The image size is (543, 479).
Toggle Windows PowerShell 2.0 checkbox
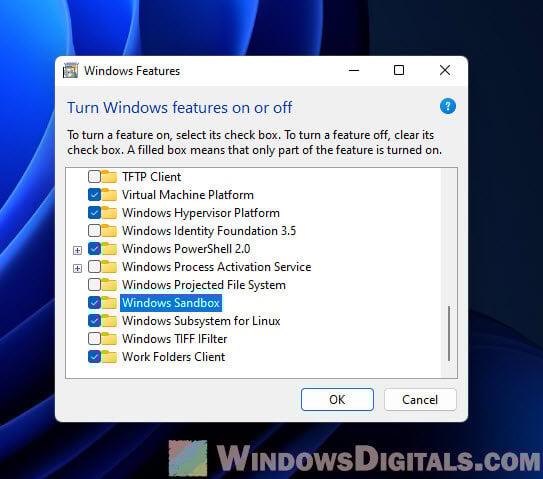coord(94,249)
